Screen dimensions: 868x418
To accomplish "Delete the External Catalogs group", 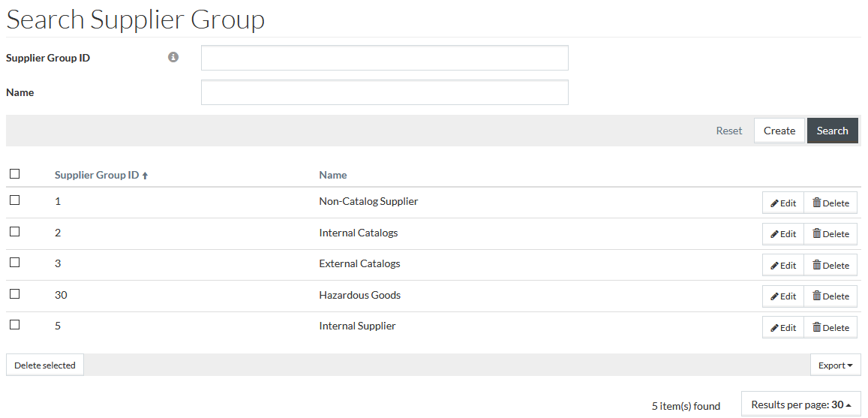I will click(x=830, y=265).
